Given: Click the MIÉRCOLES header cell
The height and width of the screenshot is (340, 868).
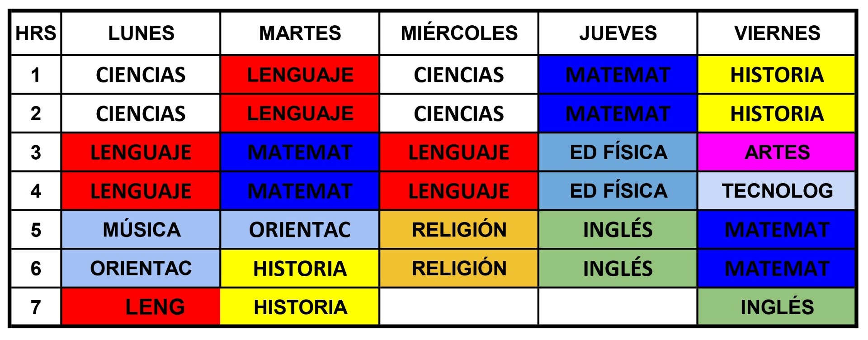Looking at the screenshot, I should tap(459, 33).
